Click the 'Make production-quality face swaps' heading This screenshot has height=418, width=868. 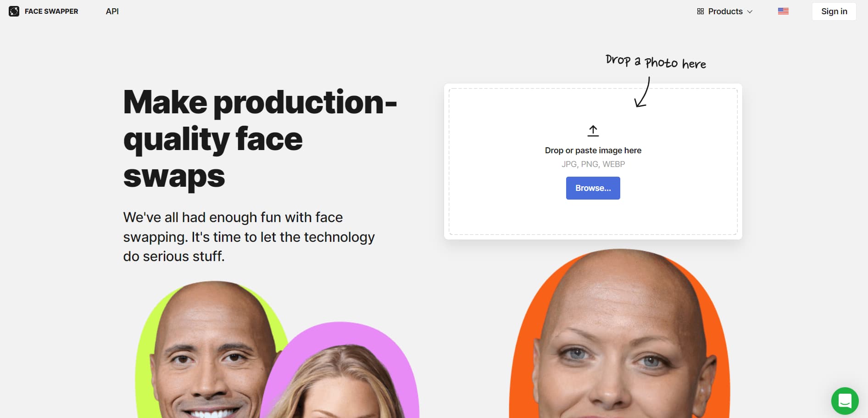[x=260, y=139]
